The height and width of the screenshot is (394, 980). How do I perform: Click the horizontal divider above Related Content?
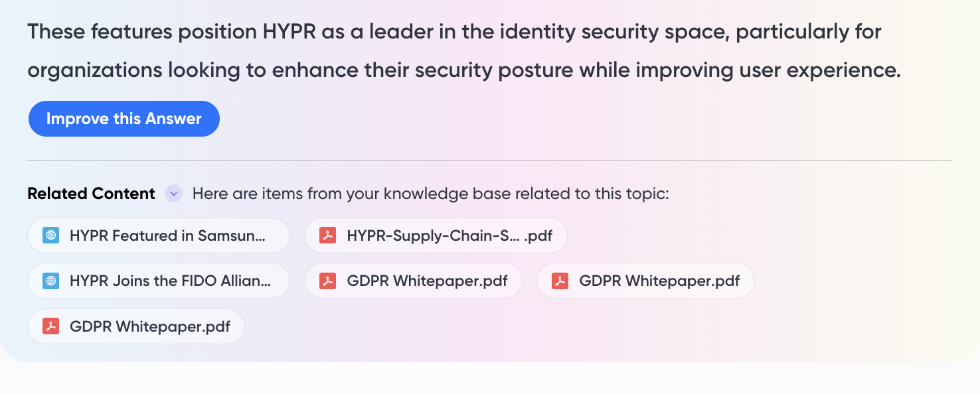[x=490, y=161]
